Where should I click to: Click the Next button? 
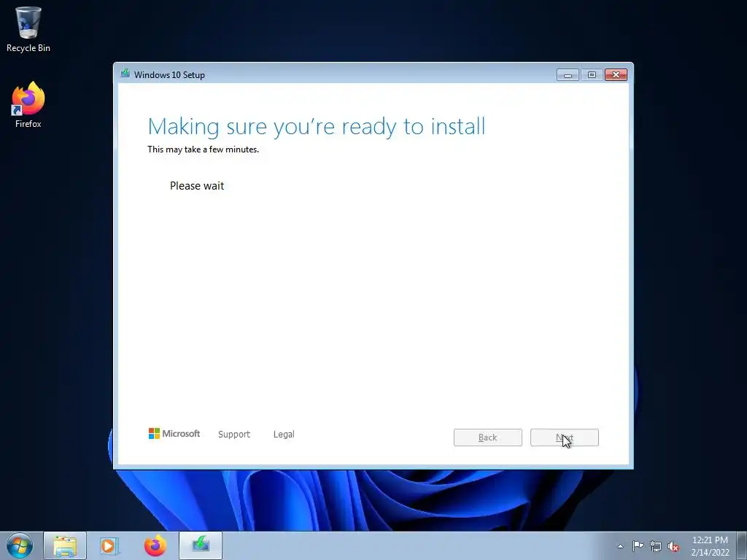tap(565, 437)
